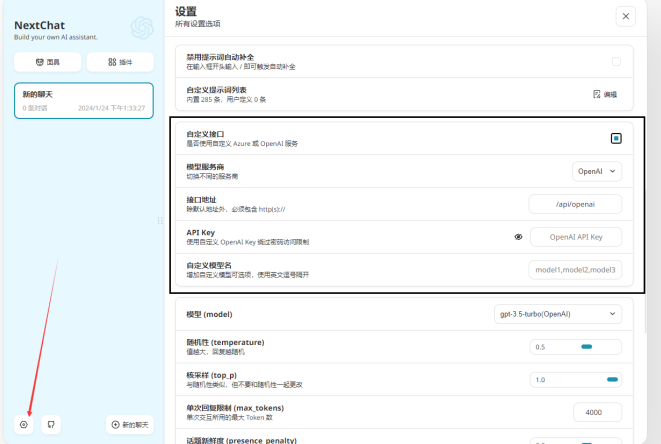This screenshot has width=661, height=444.
Task: Click the NextChat title text
Action: click(40, 25)
